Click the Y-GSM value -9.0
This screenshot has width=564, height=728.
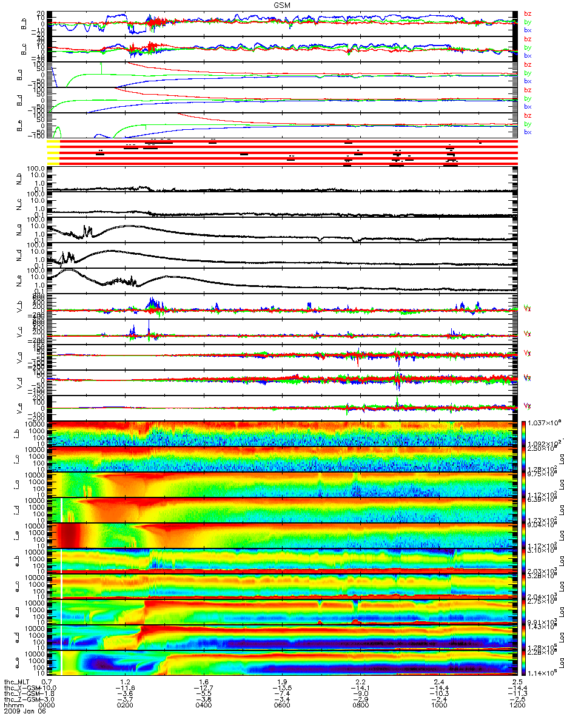(x=361, y=693)
